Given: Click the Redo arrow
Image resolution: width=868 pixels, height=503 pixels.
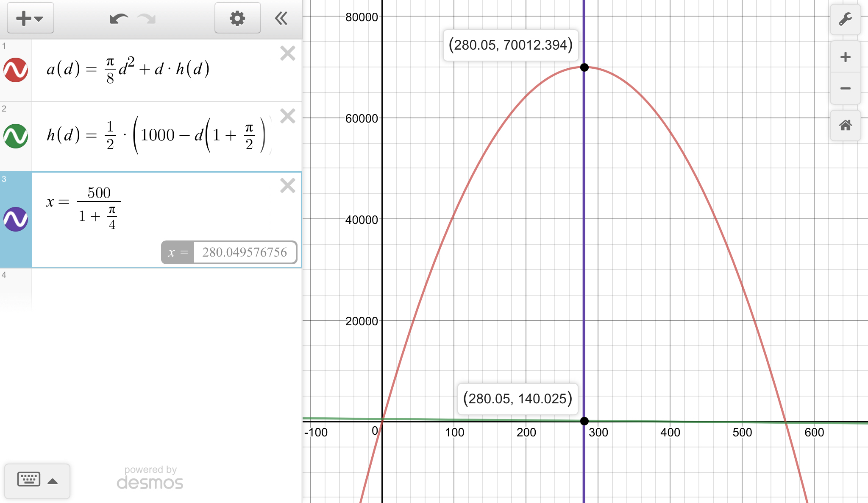Looking at the screenshot, I should pos(147,19).
